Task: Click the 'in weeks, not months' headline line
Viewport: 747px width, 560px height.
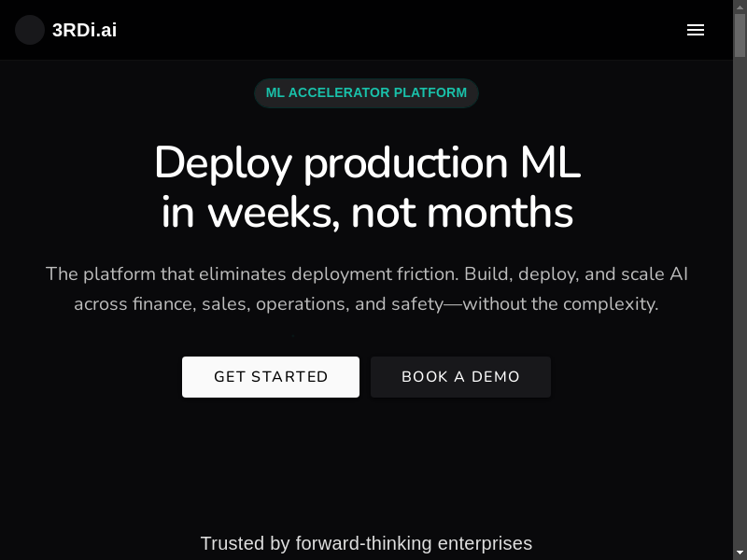Action: coord(366,213)
